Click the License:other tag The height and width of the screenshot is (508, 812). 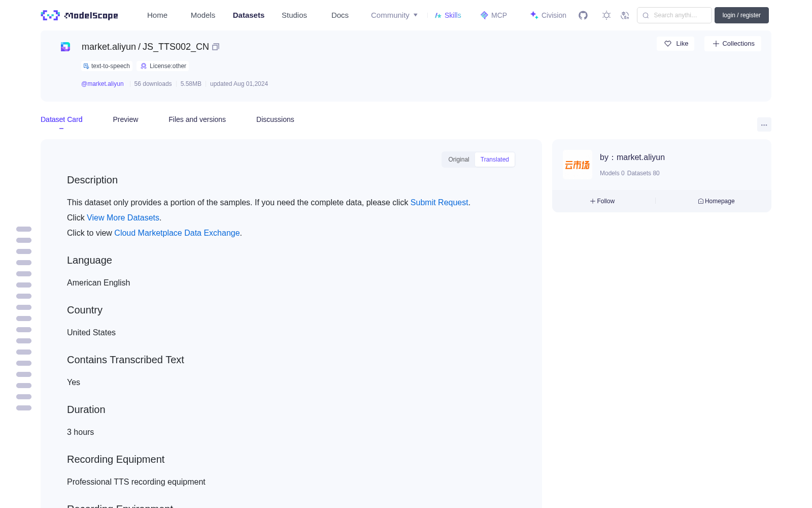click(x=163, y=66)
